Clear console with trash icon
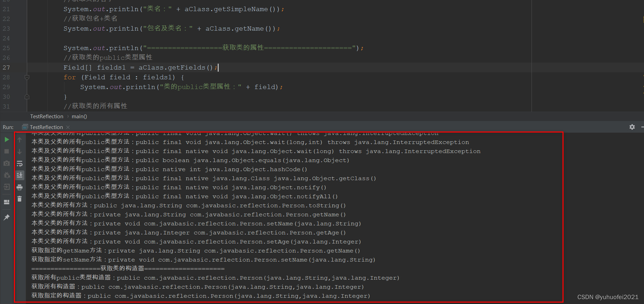The image size is (644, 304). 20,199
